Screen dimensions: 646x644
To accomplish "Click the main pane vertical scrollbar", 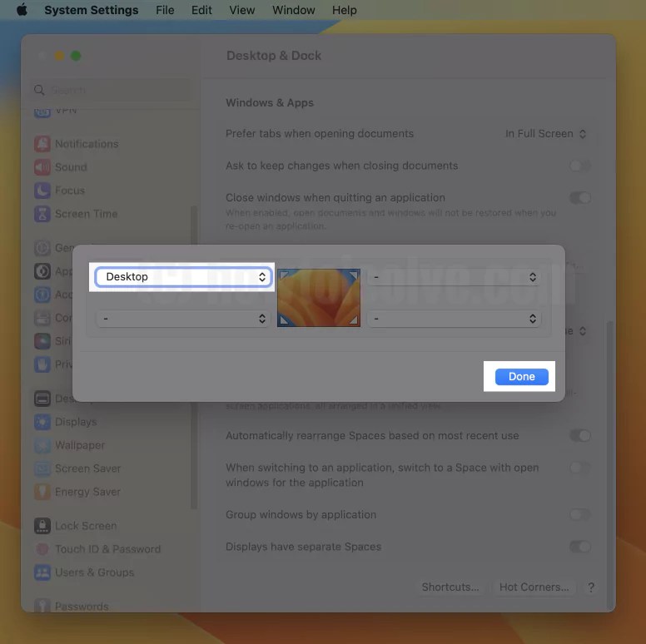I will point(610,465).
